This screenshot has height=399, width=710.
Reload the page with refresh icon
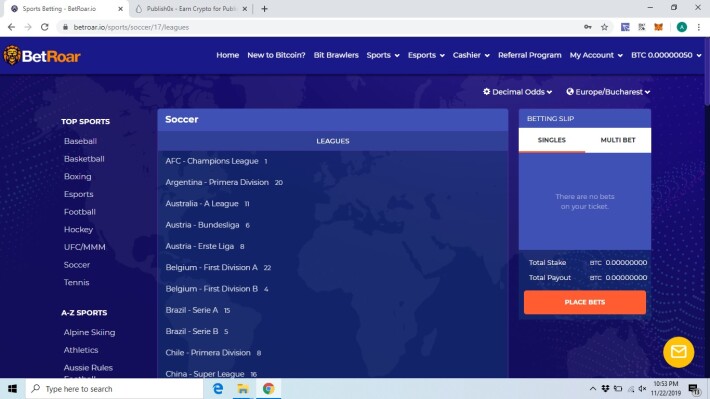pos(44,27)
